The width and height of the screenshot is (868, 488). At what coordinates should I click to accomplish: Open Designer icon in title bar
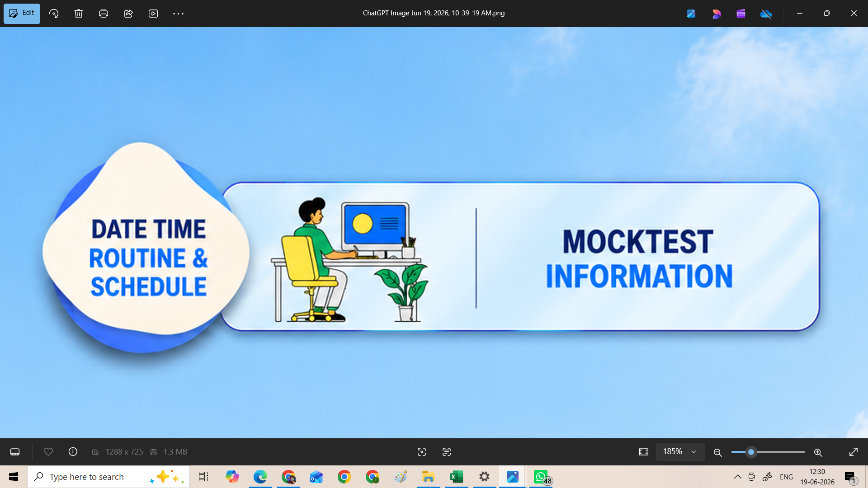click(716, 14)
